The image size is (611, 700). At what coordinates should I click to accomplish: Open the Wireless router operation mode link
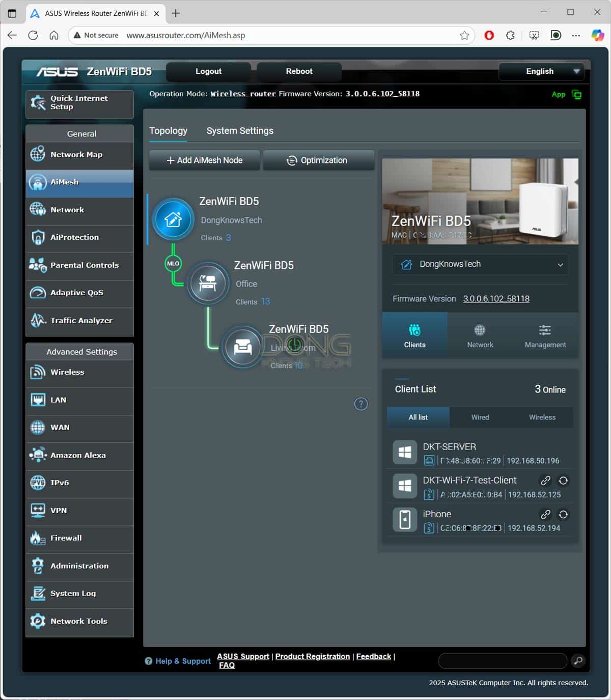point(243,94)
